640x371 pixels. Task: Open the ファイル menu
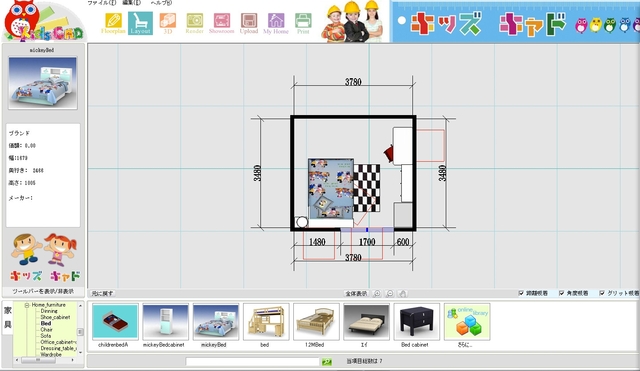[x=102, y=3]
